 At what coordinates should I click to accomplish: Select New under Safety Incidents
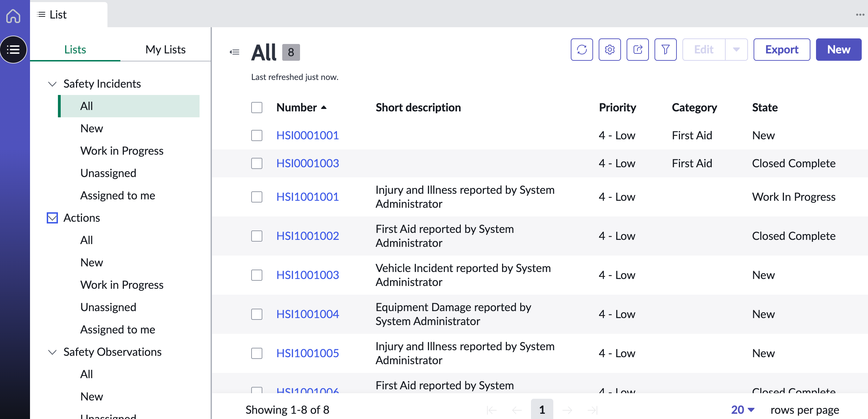point(92,128)
